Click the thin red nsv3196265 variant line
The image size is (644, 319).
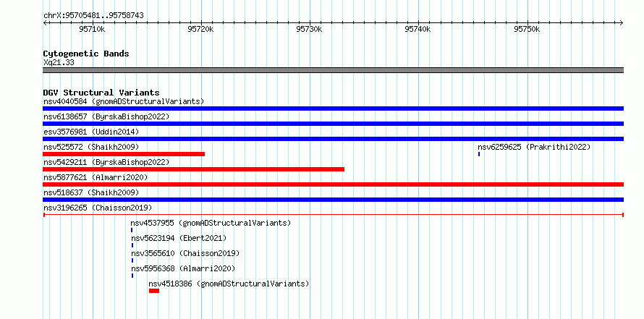coord(333,215)
